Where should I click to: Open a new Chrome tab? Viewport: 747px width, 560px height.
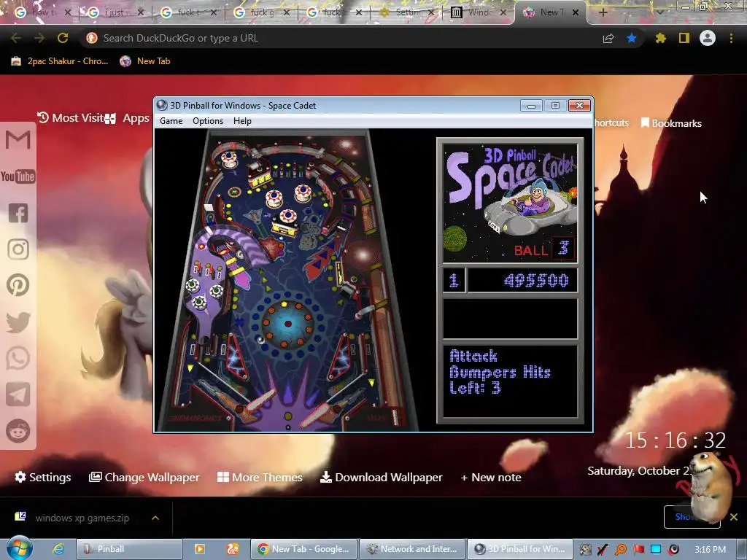point(603,12)
